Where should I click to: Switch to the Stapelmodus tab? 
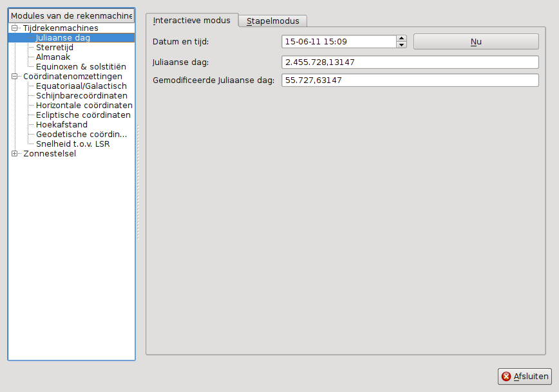pos(272,21)
